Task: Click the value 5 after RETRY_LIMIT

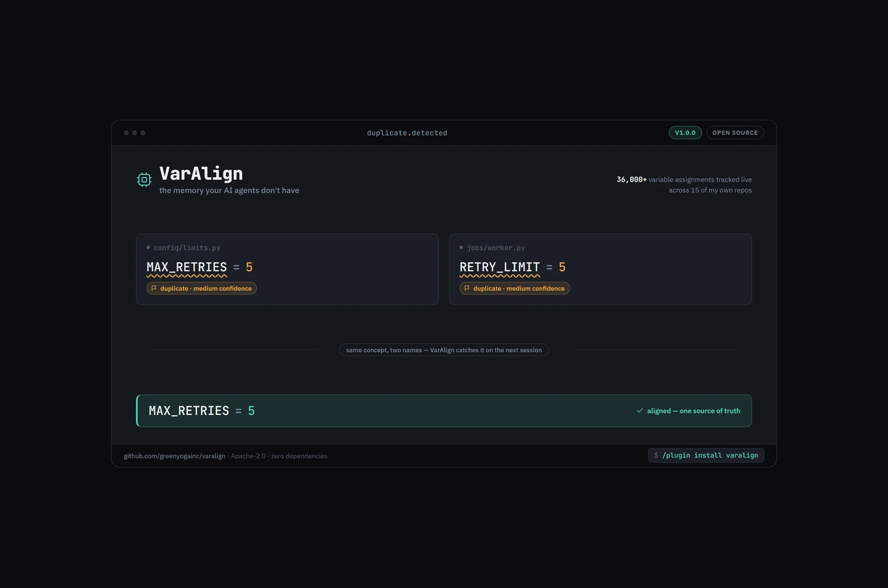Action: [x=562, y=267]
